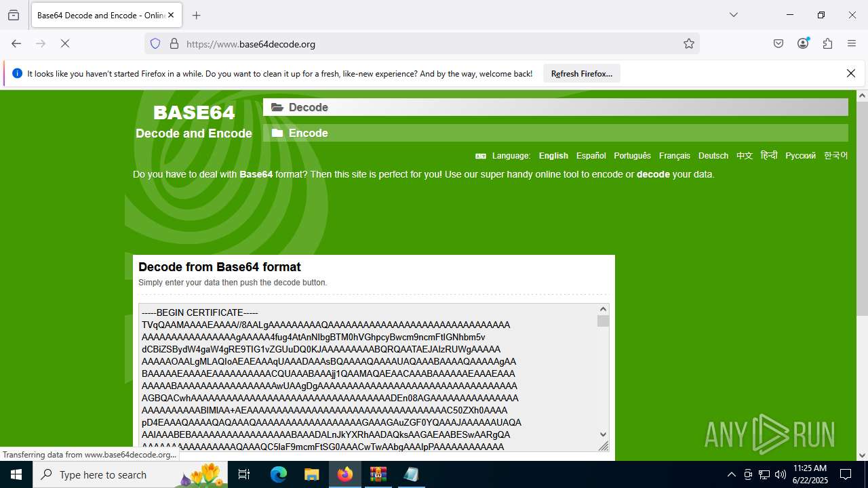
Task: Click the language keyboard icon
Action: click(x=481, y=156)
